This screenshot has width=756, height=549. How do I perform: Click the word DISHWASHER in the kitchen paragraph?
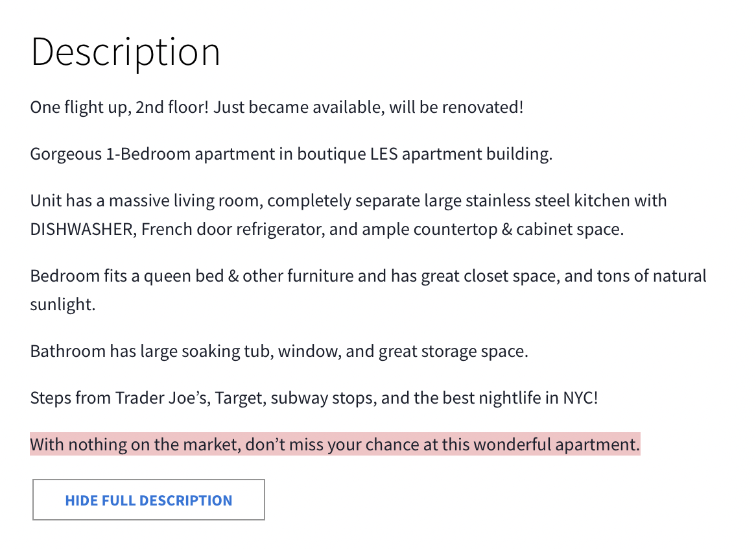(x=81, y=229)
